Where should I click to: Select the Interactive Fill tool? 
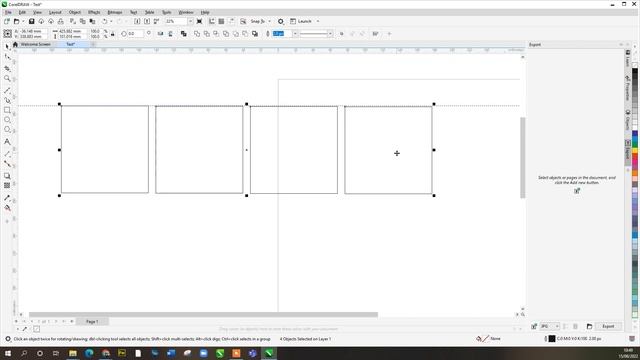[7, 208]
